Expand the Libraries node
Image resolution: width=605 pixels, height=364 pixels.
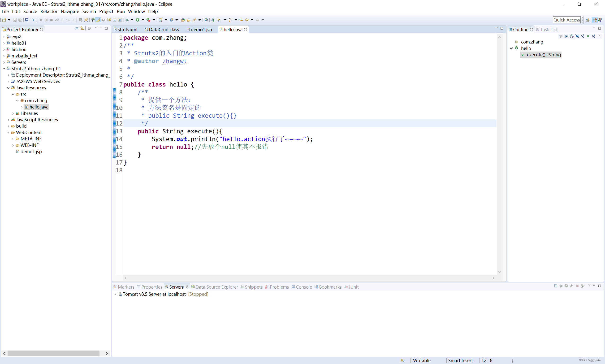coord(13,113)
